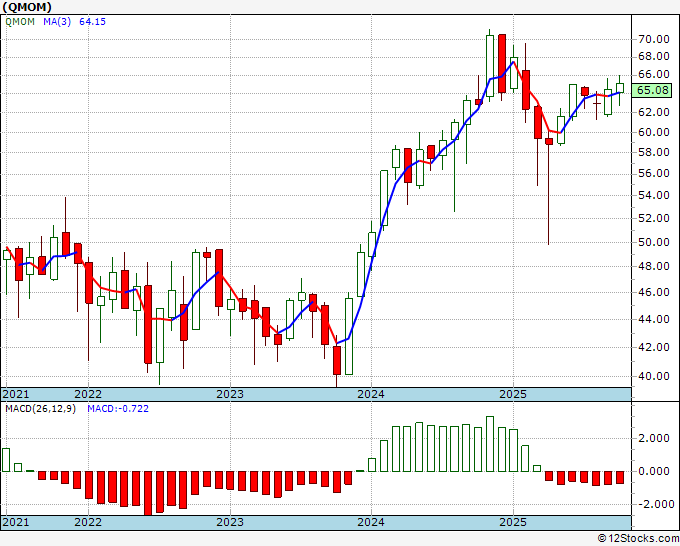Click 2022 on the MACD timeline
The image size is (680, 546).
pos(88,522)
